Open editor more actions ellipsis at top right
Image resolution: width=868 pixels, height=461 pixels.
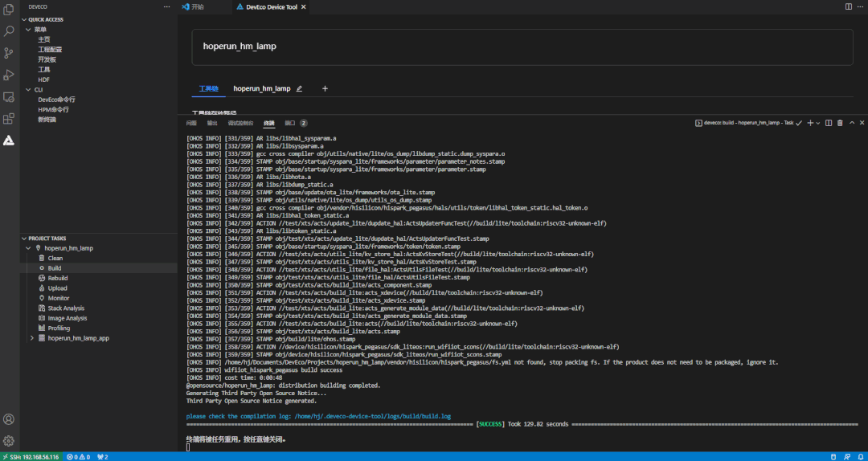(x=860, y=6)
